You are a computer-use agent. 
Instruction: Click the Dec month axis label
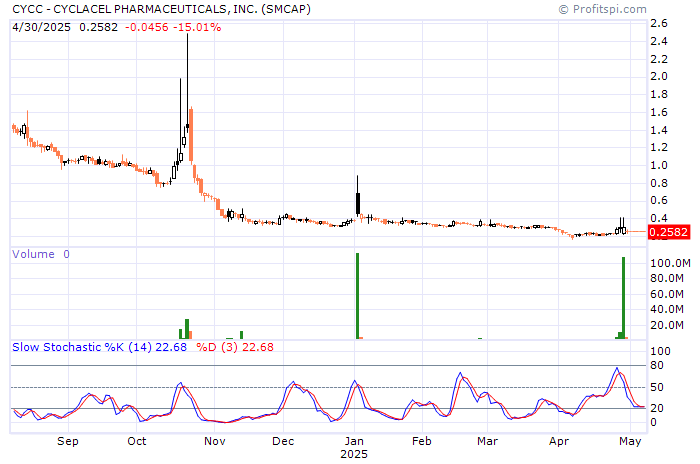tap(283, 441)
